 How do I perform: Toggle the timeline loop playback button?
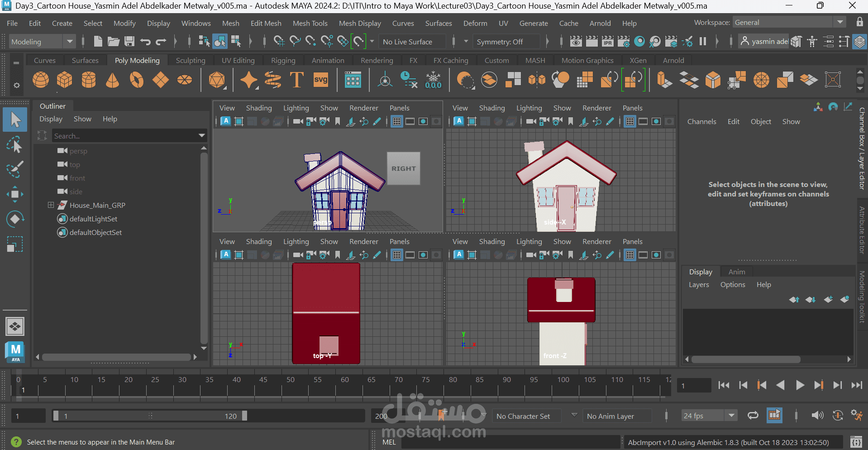pos(753,416)
